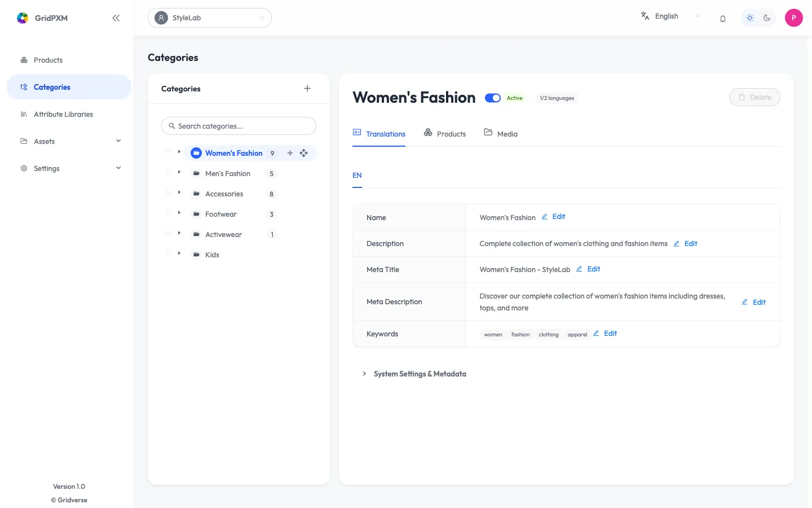The width and height of the screenshot is (812, 508).
Task: Expand the Women's Fashion tree node
Action: tap(179, 152)
